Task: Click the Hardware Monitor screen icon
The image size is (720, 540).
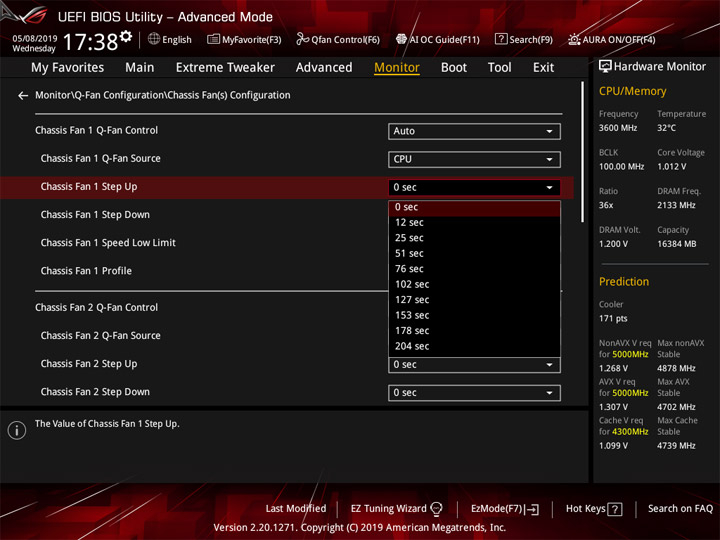Action: pos(605,66)
